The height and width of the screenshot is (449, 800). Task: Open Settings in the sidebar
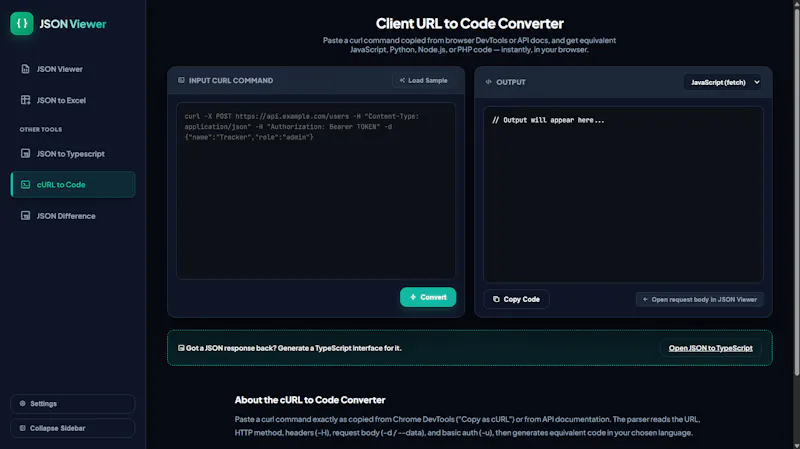[x=72, y=404]
